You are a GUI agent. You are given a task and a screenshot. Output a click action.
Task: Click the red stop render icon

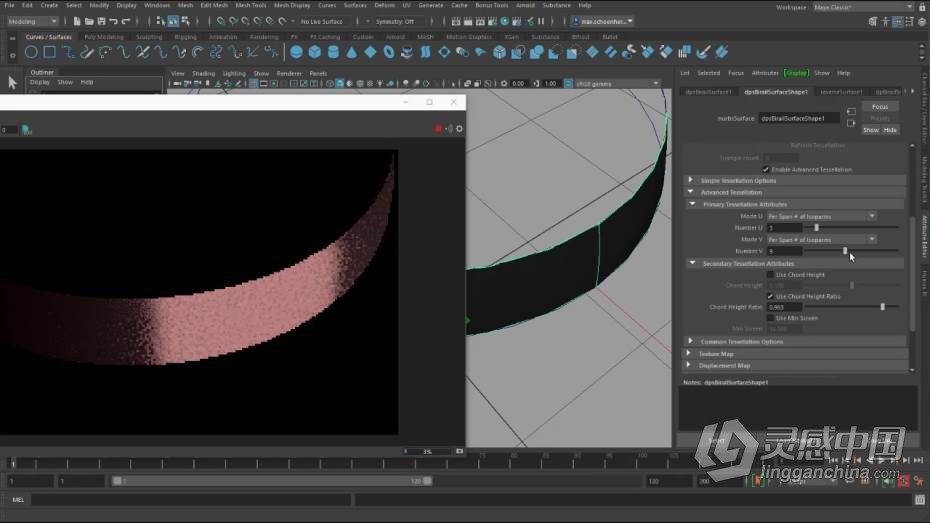pos(438,129)
